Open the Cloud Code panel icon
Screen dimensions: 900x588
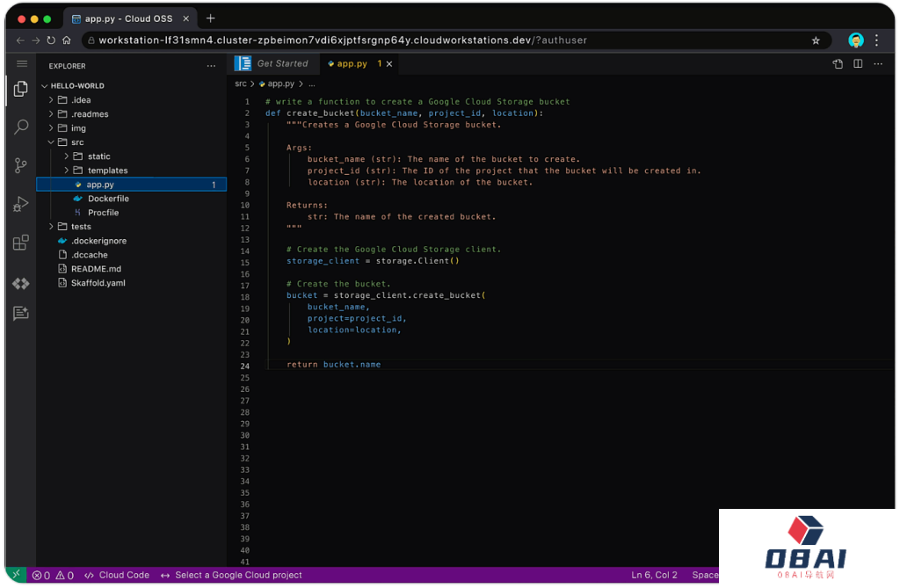(x=21, y=283)
